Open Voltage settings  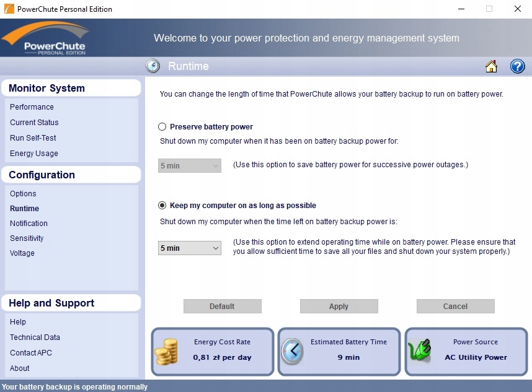[x=22, y=253]
